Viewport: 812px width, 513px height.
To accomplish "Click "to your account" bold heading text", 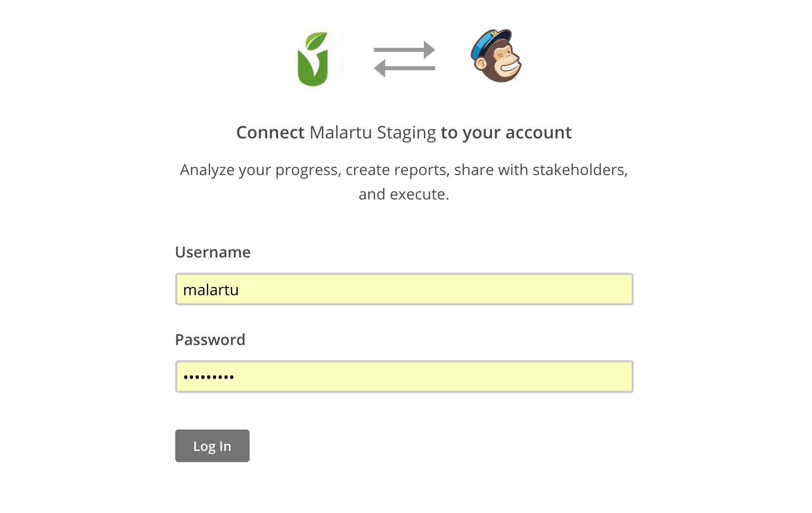I will (x=506, y=133).
